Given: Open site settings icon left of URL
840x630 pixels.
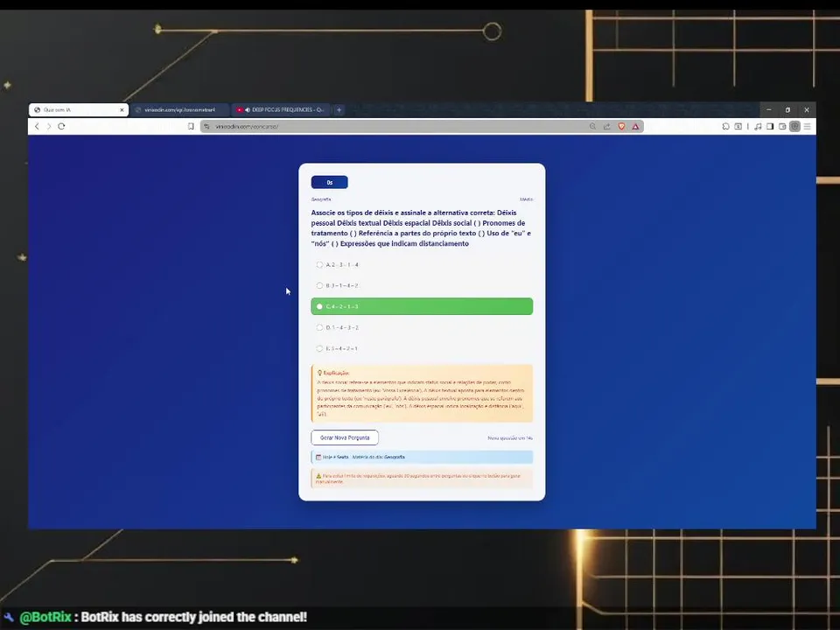Looking at the screenshot, I should [x=206, y=126].
